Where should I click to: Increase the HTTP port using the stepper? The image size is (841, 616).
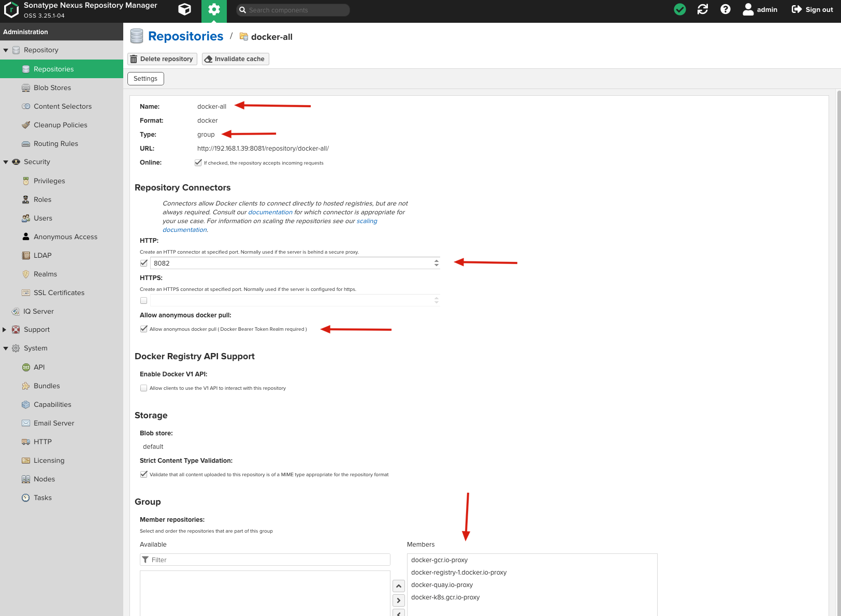pyautogui.click(x=437, y=261)
